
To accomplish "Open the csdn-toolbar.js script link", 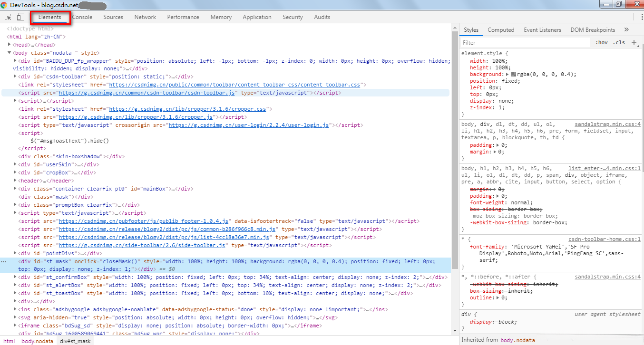I will (x=147, y=93).
